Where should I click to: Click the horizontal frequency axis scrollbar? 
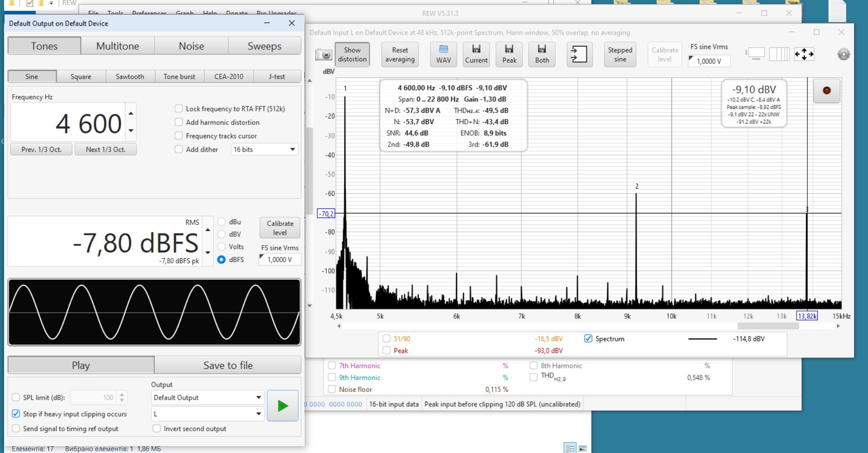coord(768,326)
